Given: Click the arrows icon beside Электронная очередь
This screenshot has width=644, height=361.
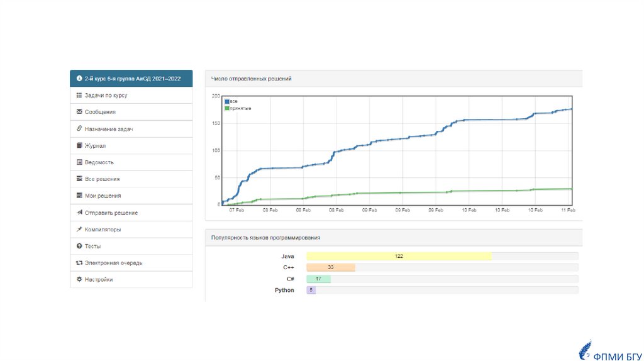Looking at the screenshot, I should [x=79, y=263].
